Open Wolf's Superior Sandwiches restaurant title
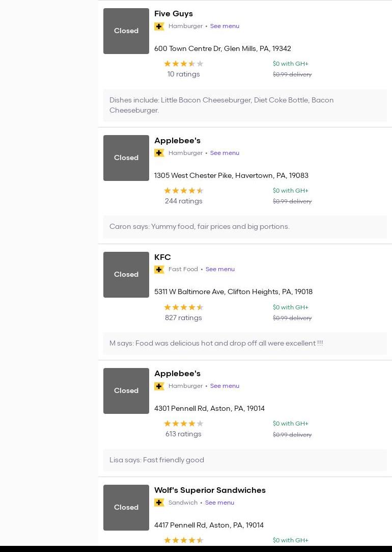This screenshot has height=552, width=392. (x=210, y=490)
